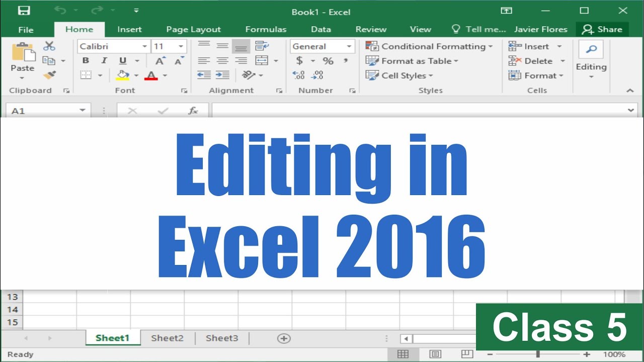Image resolution: width=644 pixels, height=362 pixels.
Task: Click Cell Styles button
Action: 399,75
